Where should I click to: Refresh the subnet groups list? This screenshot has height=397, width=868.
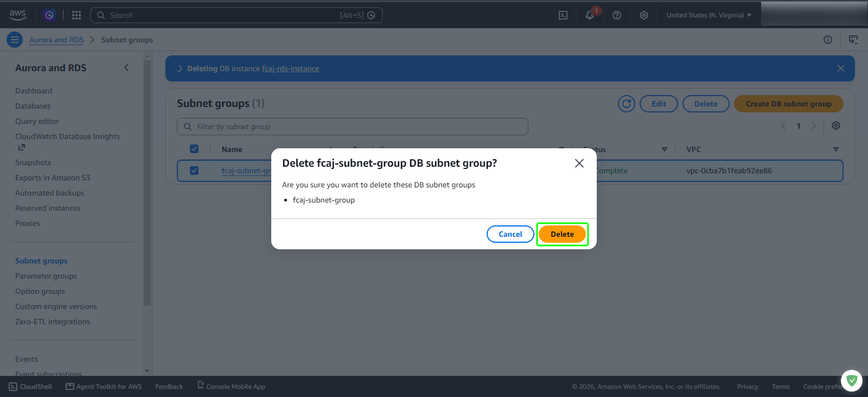(627, 104)
